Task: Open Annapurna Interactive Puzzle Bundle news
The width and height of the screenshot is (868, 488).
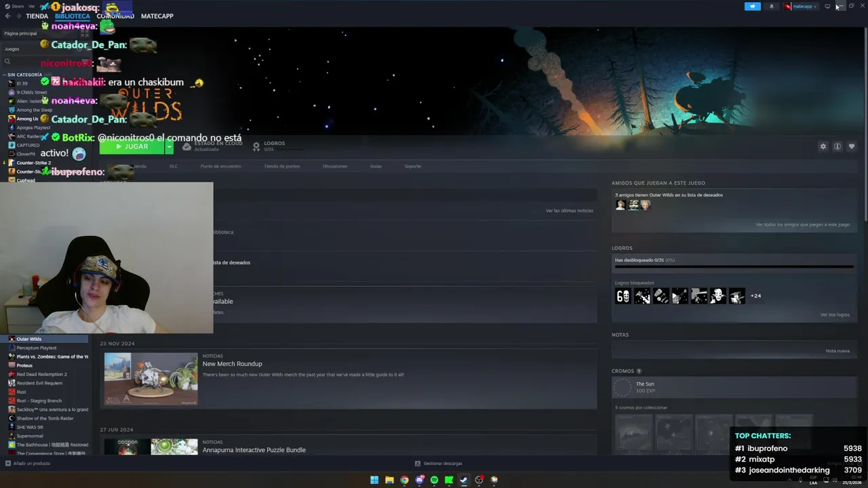Action: click(x=254, y=450)
